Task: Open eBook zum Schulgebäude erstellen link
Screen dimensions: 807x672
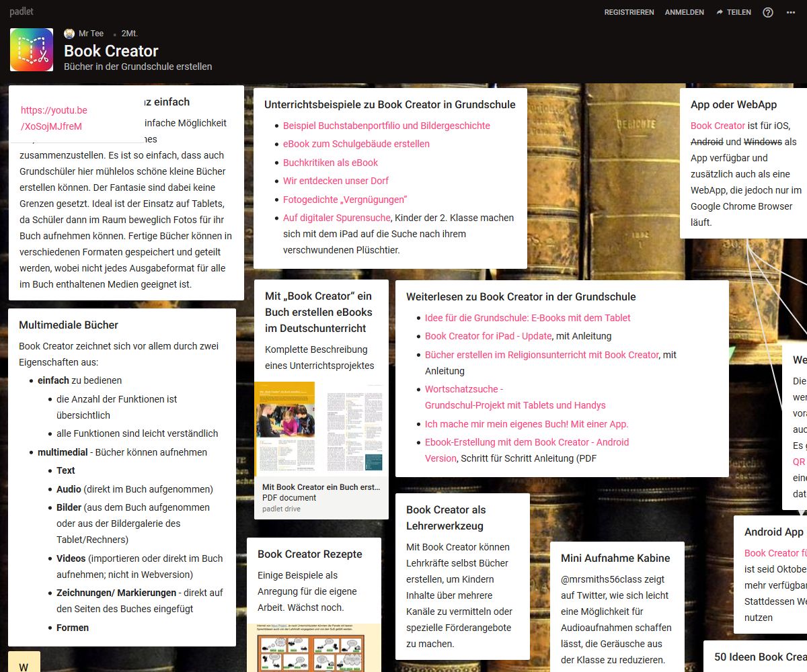Action: click(x=356, y=144)
